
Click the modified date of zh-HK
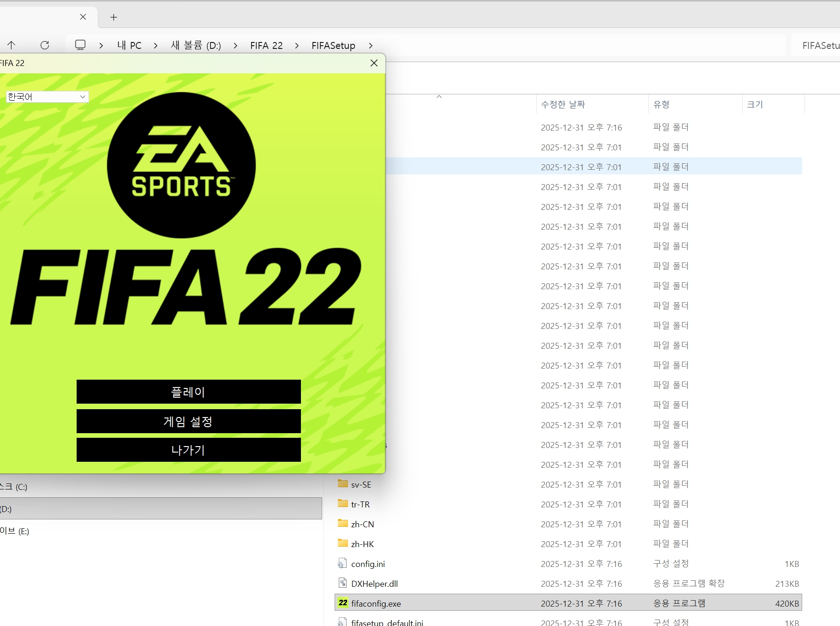point(581,544)
